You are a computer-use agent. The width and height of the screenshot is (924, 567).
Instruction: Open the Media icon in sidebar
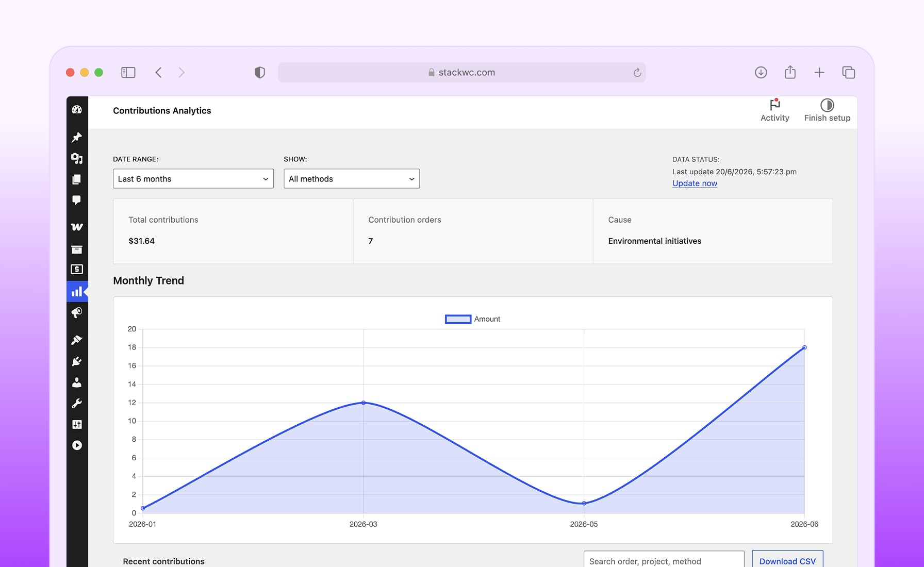(x=77, y=158)
